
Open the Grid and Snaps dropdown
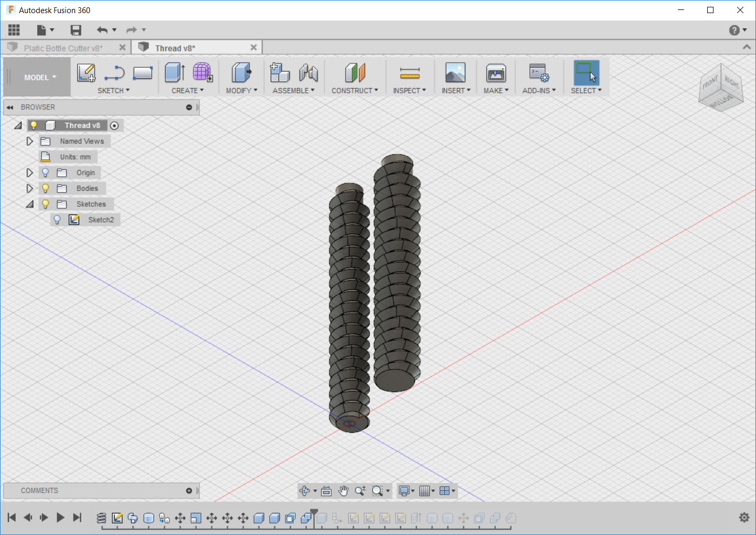point(427,491)
